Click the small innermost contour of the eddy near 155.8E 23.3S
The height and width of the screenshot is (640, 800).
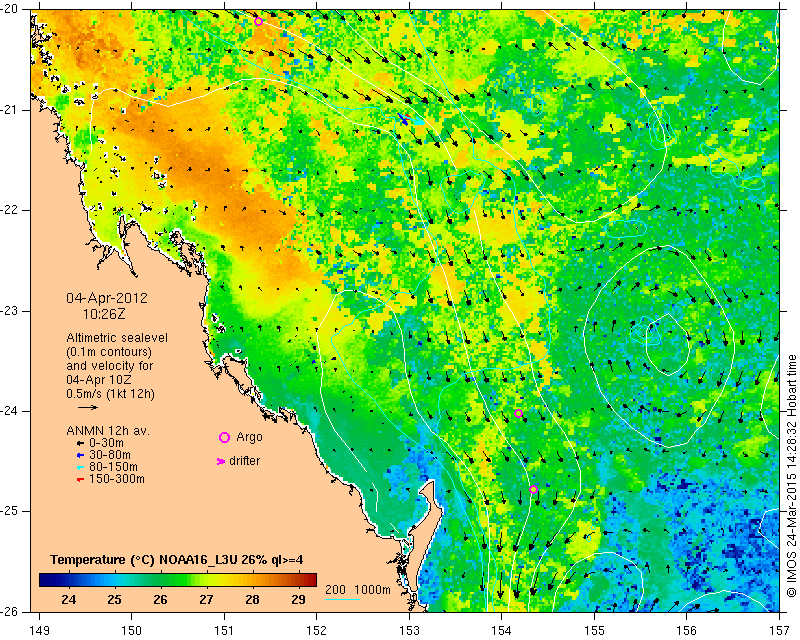pyautogui.click(x=668, y=344)
